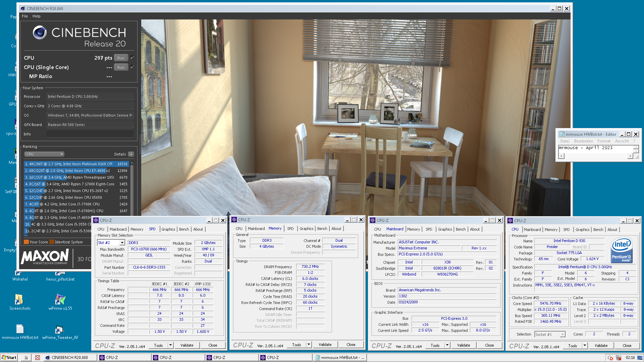
Task: Launch wPrime v1.55 desktop shortcut
Action: (60, 302)
